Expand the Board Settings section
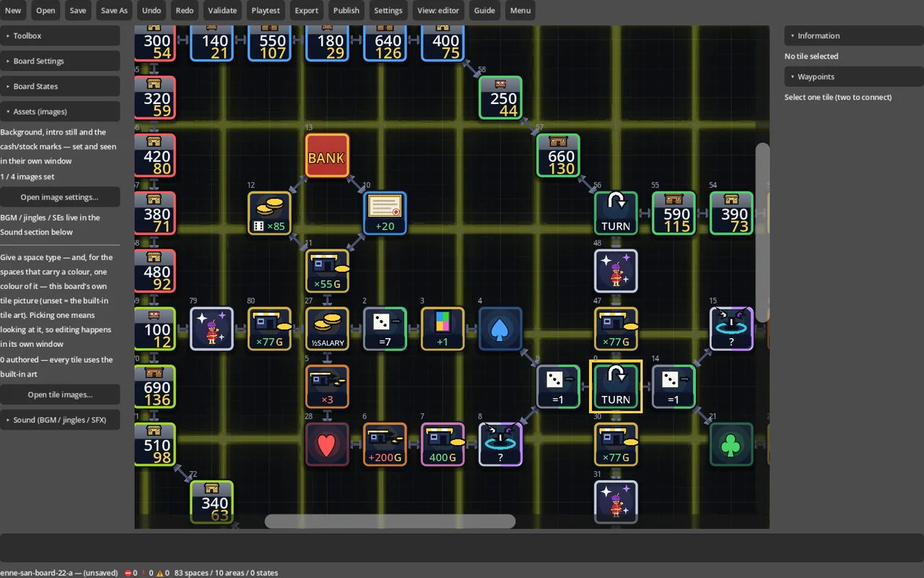924x578 pixels. pyautogui.click(x=60, y=61)
